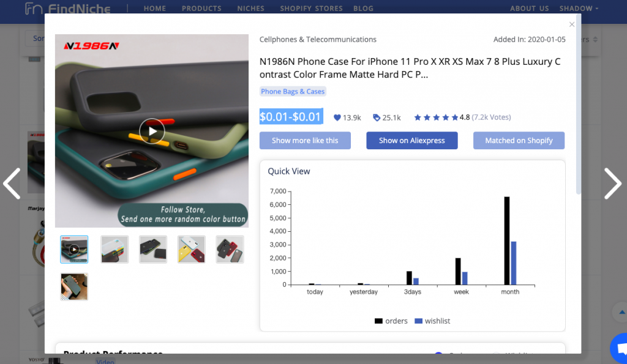Select the thumbnail of stacked translucent cases

coord(115,250)
